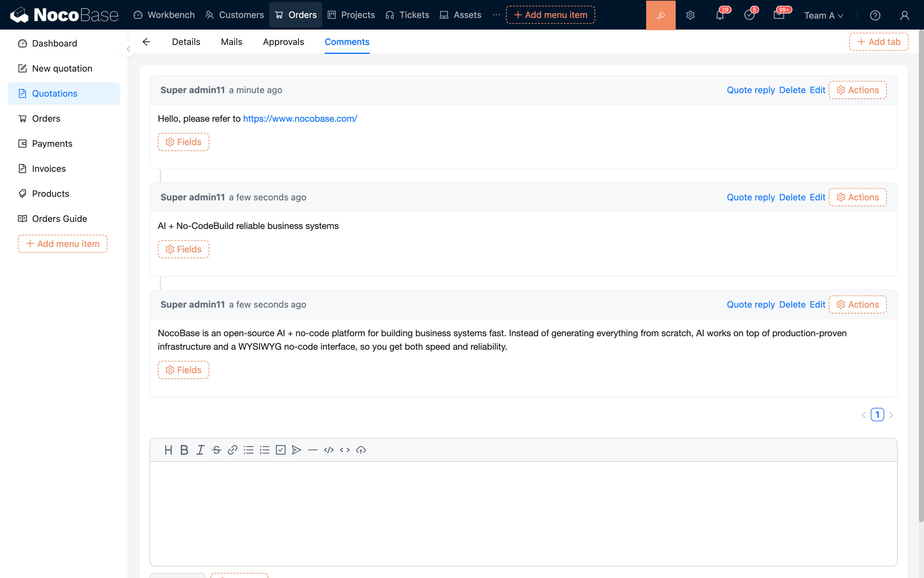
Task: Insert a bulleted list in editor
Action: click(249, 450)
